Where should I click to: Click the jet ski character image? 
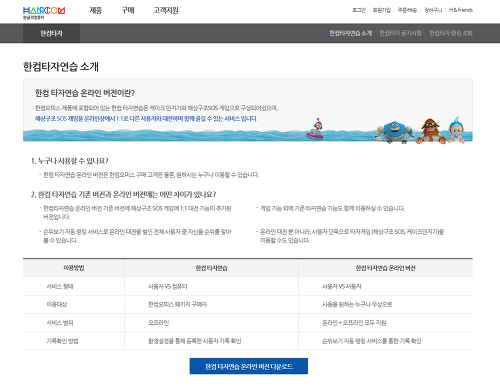click(x=315, y=128)
